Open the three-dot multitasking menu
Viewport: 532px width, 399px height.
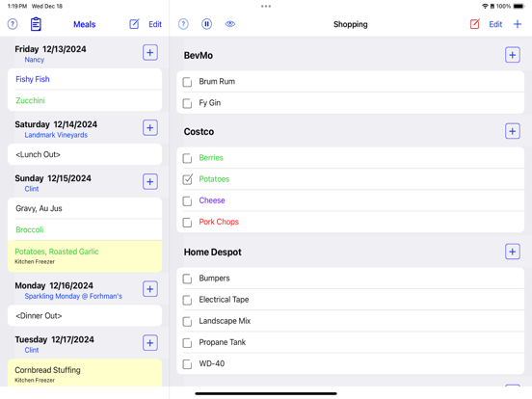point(266,6)
